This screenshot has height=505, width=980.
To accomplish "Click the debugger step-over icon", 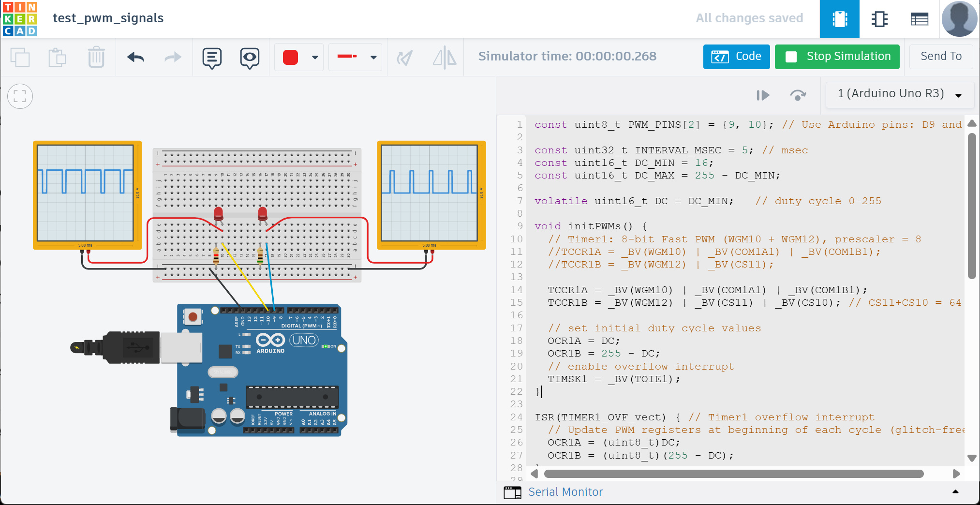I will click(x=798, y=95).
